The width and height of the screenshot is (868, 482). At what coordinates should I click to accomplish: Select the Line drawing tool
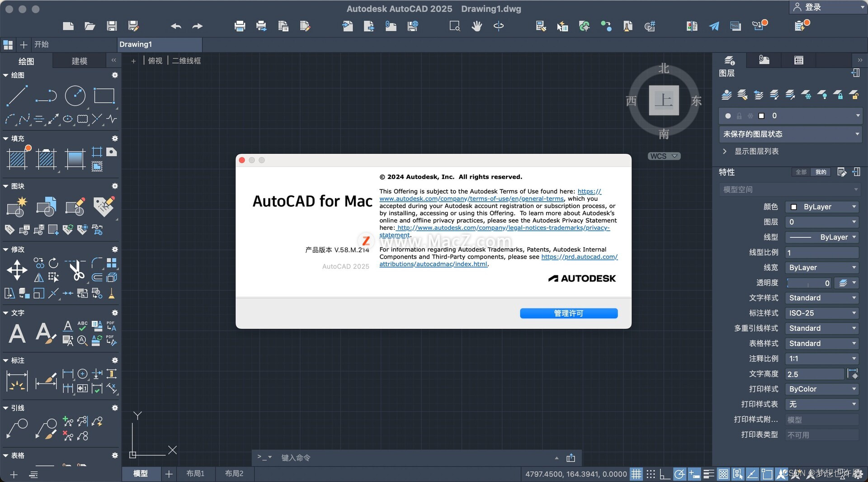point(17,96)
